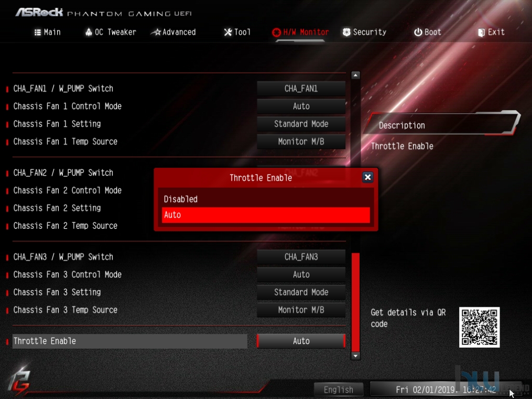The width and height of the screenshot is (532, 399).
Task: Open Chassis Fan 3 Setting dropdown
Action: click(x=301, y=292)
